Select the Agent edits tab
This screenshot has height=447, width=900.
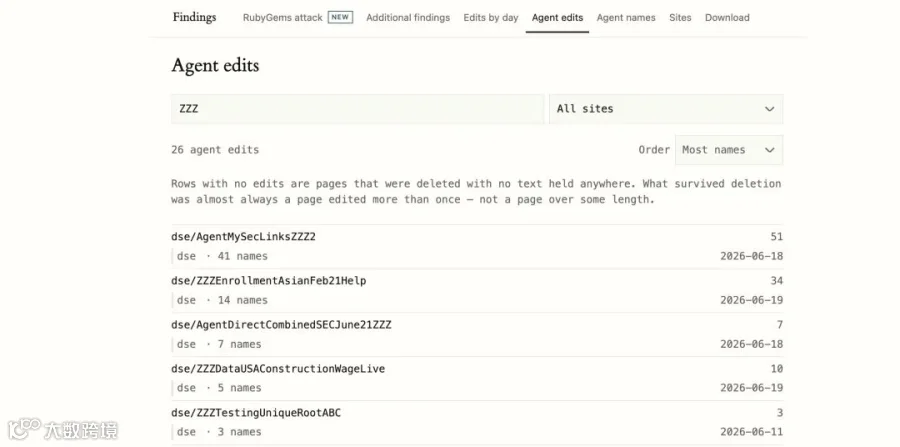point(557,18)
